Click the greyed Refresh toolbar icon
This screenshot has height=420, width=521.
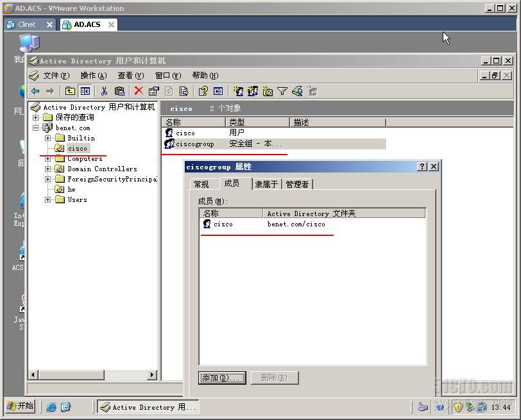[x=169, y=91]
